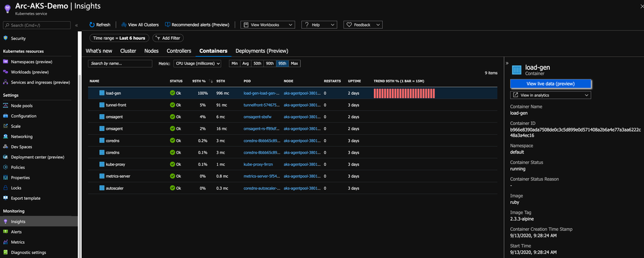Select the 90th percentile toggle

click(x=269, y=63)
